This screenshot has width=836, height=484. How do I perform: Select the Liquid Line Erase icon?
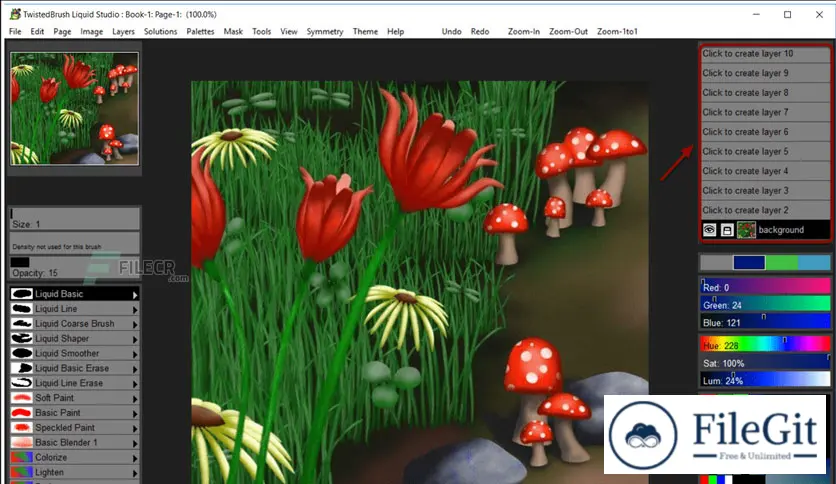(x=21, y=383)
